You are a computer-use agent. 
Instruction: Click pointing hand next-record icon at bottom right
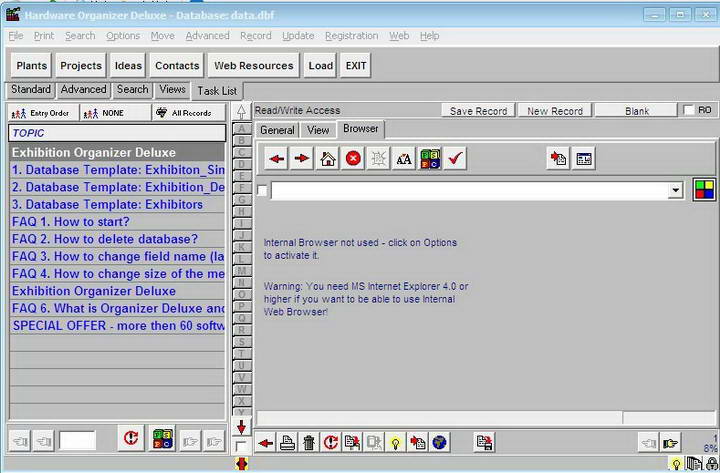coord(670,443)
